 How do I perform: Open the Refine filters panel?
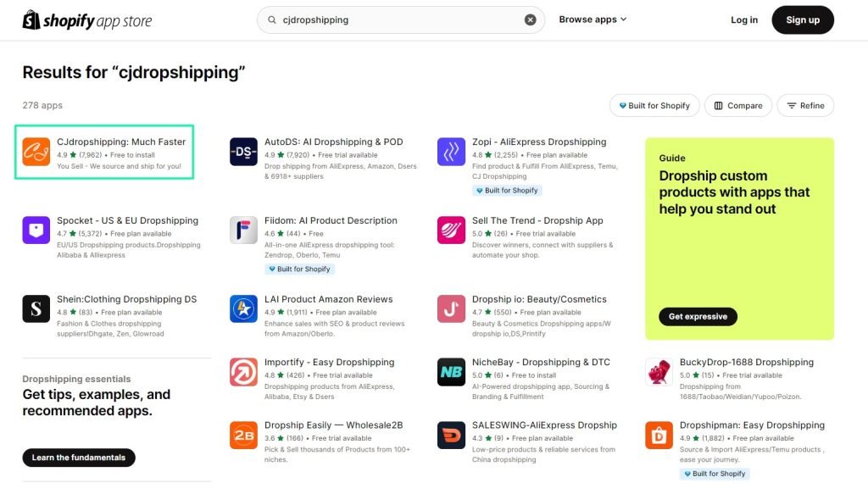(805, 106)
